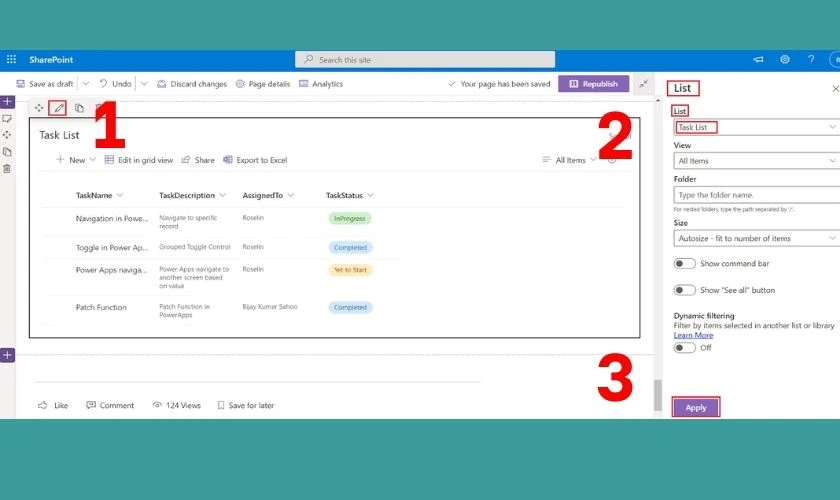Click the Folder name input field
Screen dimensions: 840x500
[756, 195]
